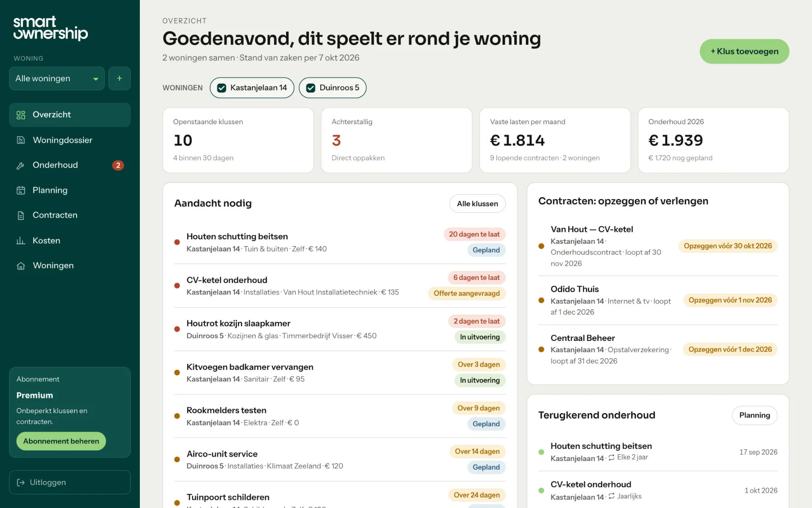The width and height of the screenshot is (812, 508).
Task: Open the Houten schutting beitsen task in Aandacht nodig
Action: (340, 242)
